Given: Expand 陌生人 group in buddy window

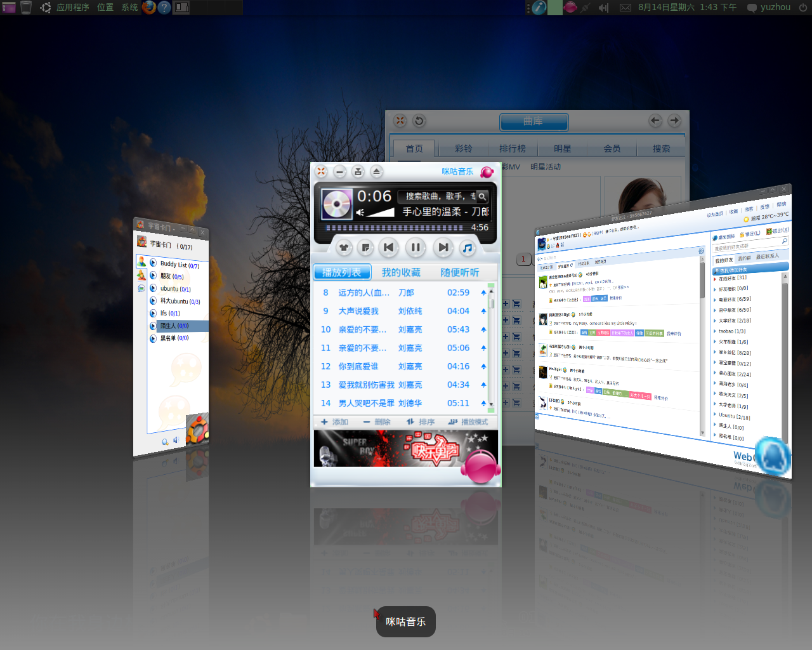Looking at the screenshot, I should pos(153,326).
